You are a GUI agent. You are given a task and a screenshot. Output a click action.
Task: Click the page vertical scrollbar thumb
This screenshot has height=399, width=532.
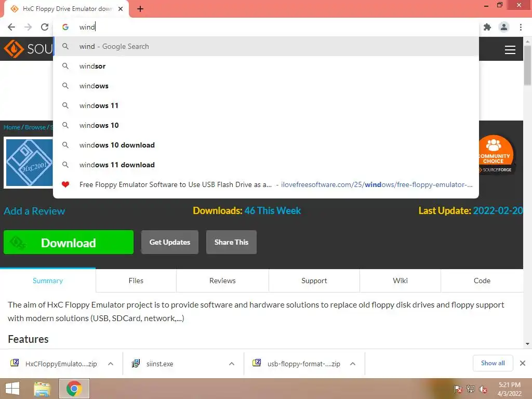coord(527,65)
